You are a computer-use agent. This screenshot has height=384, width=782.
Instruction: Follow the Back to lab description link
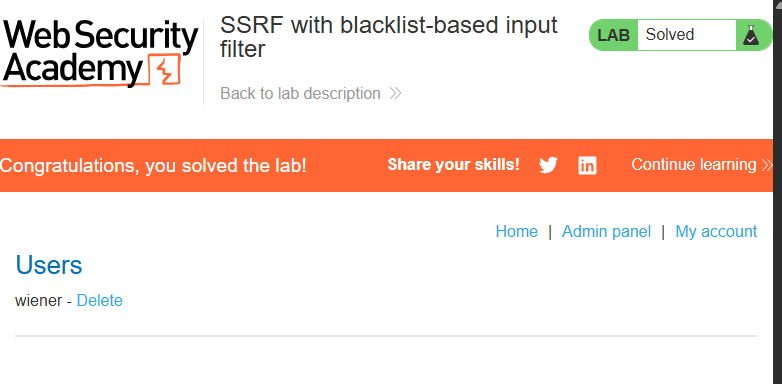pyautogui.click(x=300, y=93)
